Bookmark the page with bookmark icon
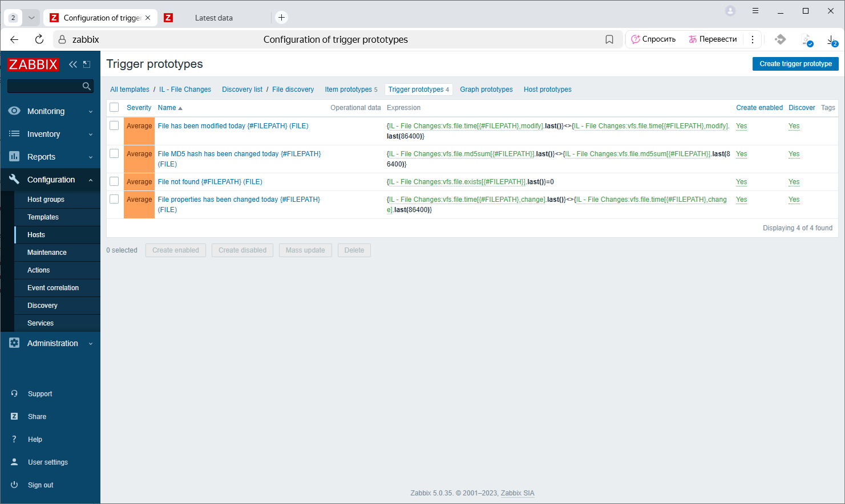 609,39
